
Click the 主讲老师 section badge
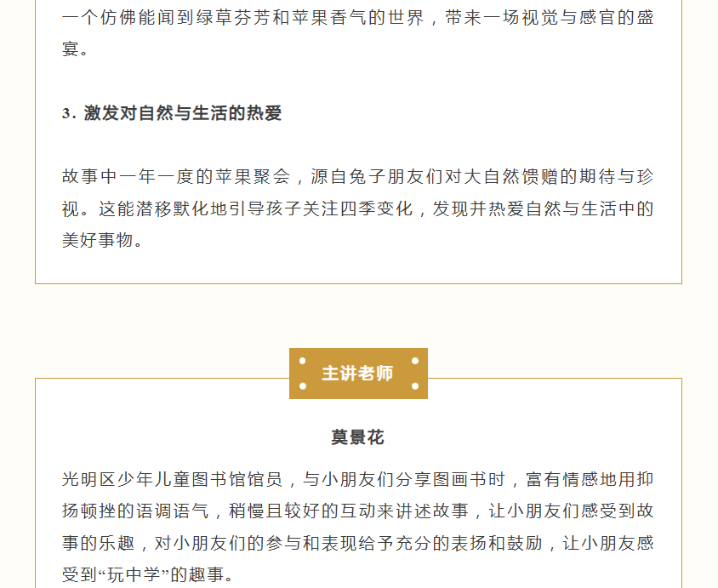point(358,374)
